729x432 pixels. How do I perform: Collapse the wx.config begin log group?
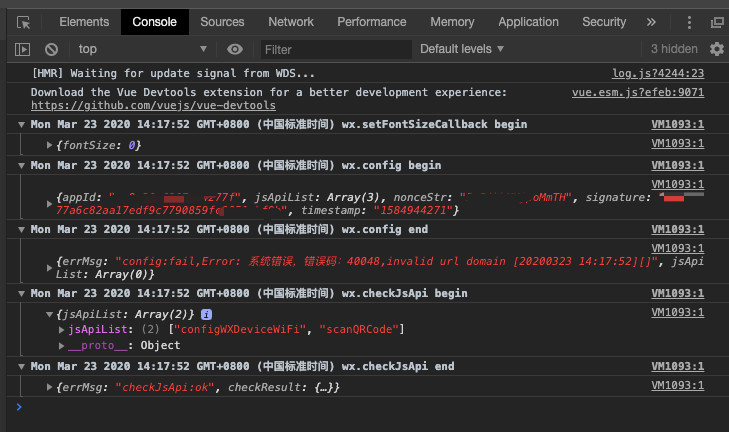coord(21,166)
